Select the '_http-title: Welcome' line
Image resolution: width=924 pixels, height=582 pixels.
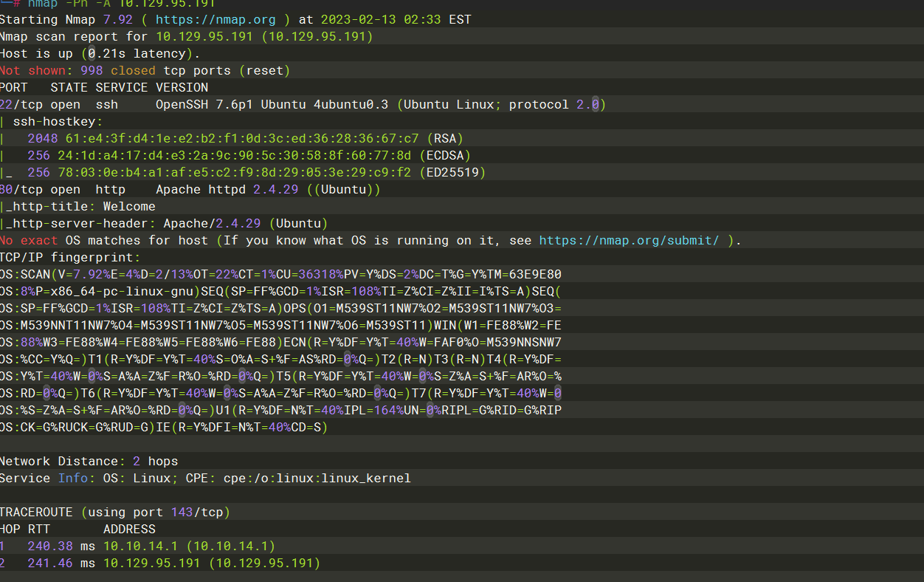pos(77,206)
